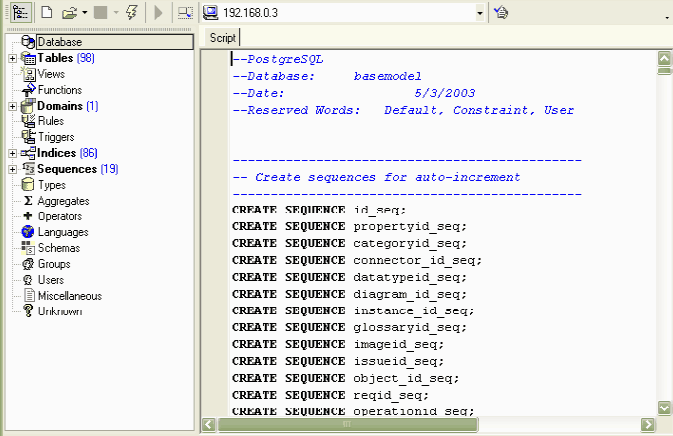The image size is (673, 436).
Task: Click the horizontal scroll right arrow
Action: coord(647,424)
